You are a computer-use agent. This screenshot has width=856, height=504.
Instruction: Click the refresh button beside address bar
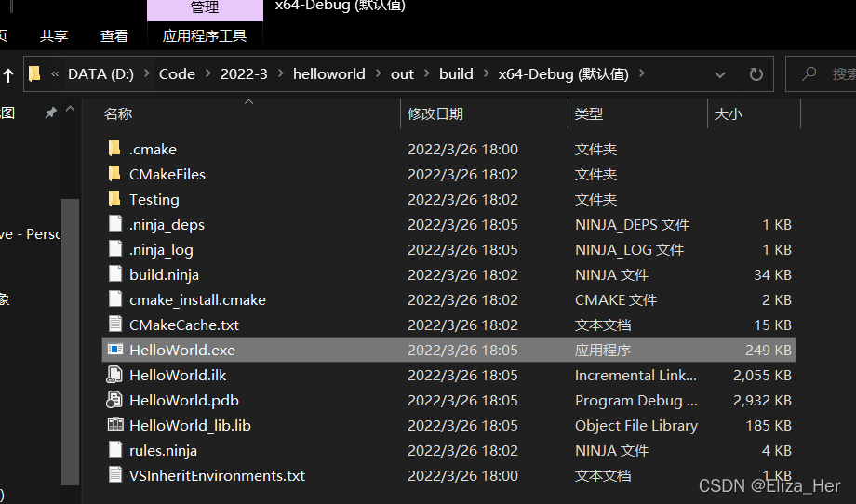click(x=756, y=74)
